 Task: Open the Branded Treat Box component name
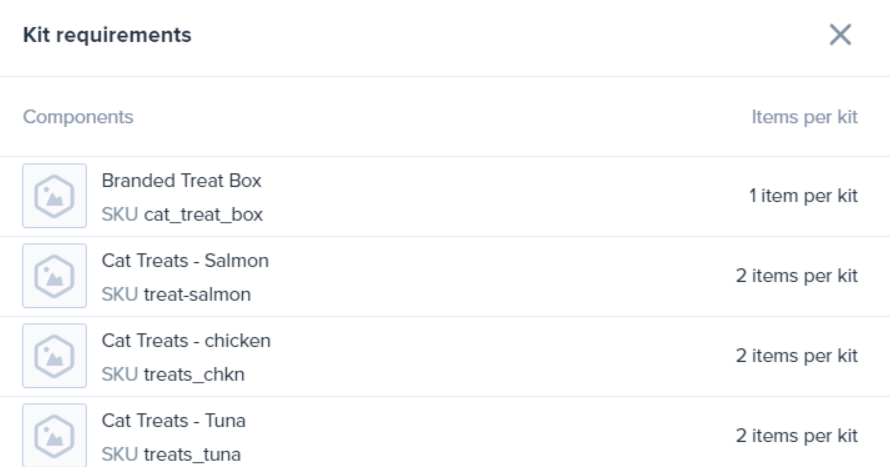(181, 180)
